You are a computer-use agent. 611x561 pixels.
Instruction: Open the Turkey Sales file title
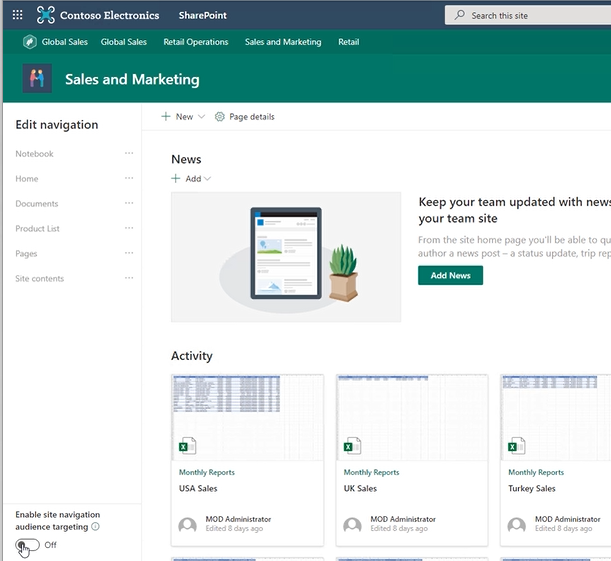click(532, 488)
